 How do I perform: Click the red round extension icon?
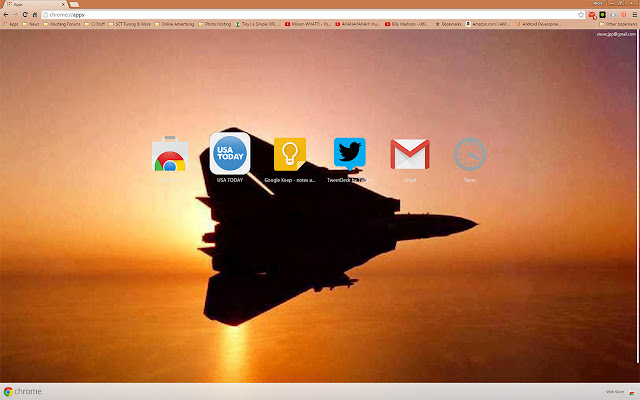click(x=624, y=15)
